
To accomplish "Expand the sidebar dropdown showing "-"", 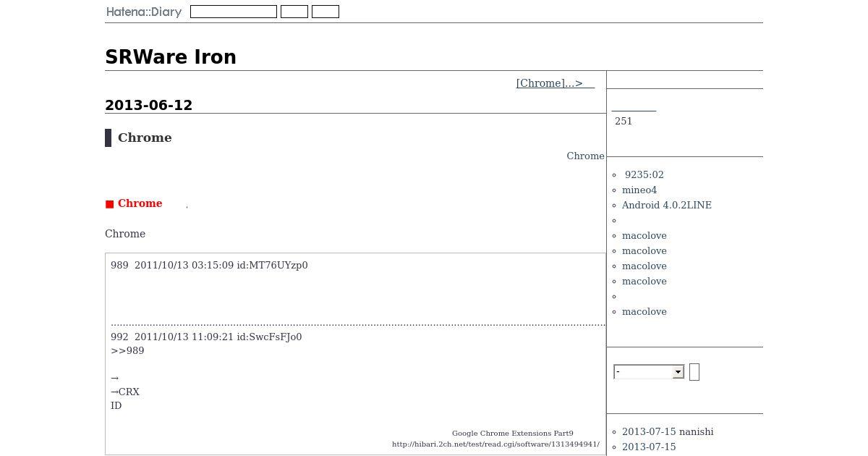I will point(649,371).
